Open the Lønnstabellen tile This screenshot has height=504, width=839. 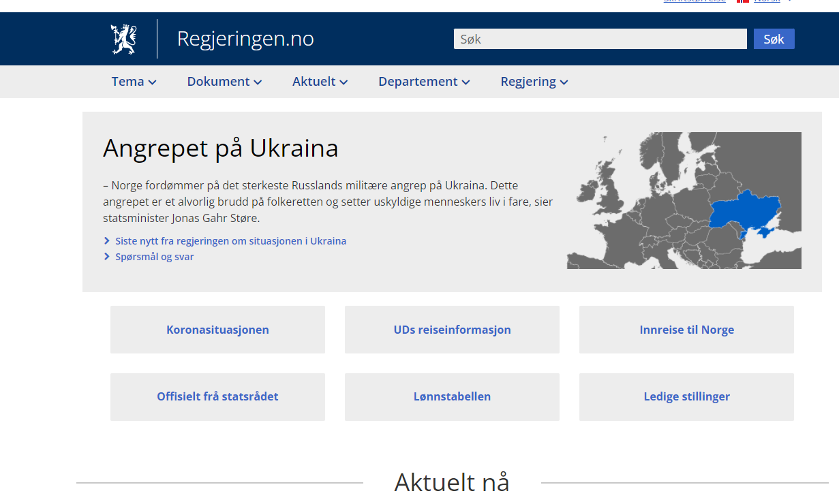(453, 396)
